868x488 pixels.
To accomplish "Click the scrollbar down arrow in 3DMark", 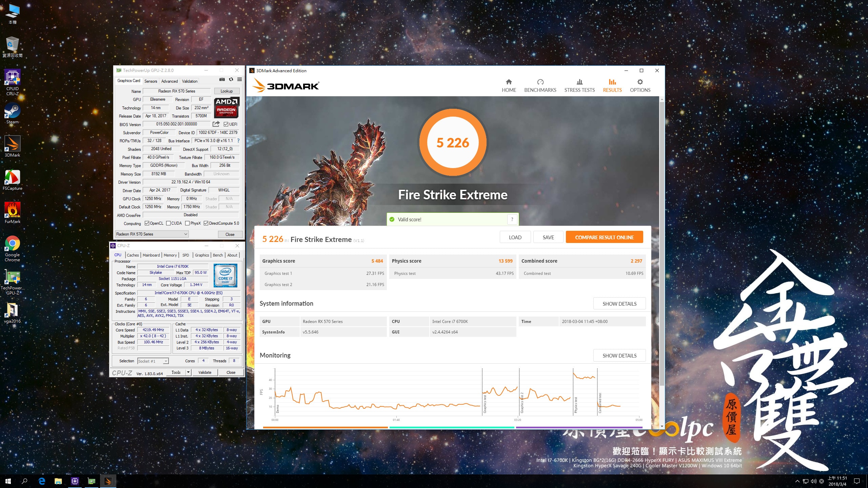I will click(662, 426).
